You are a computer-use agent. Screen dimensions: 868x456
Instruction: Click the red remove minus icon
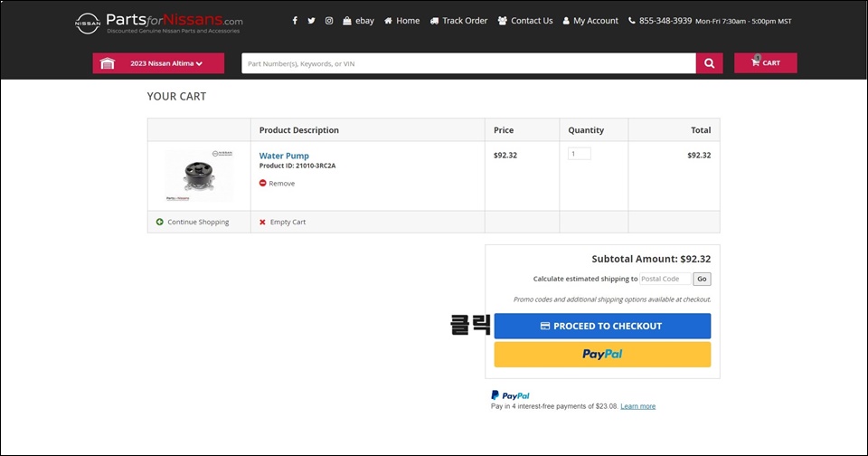click(263, 183)
